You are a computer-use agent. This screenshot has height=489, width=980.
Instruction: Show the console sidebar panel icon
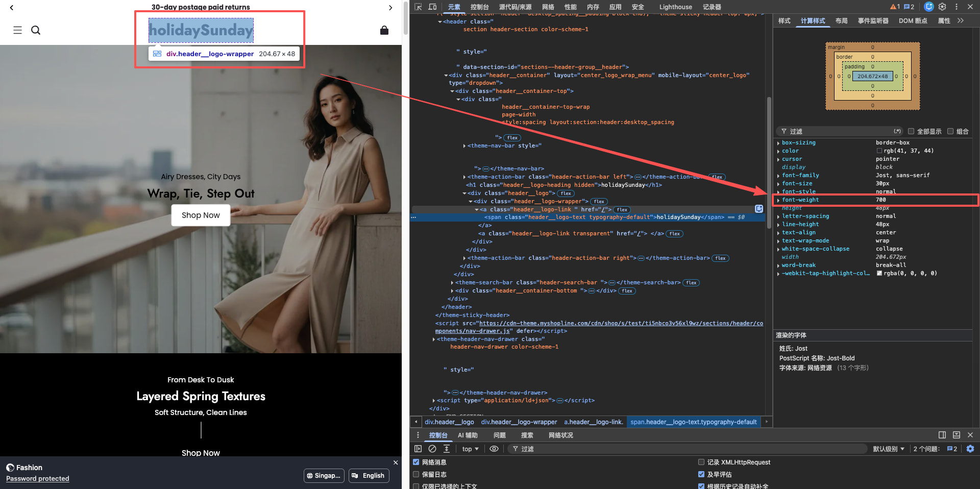coord(418,449)
